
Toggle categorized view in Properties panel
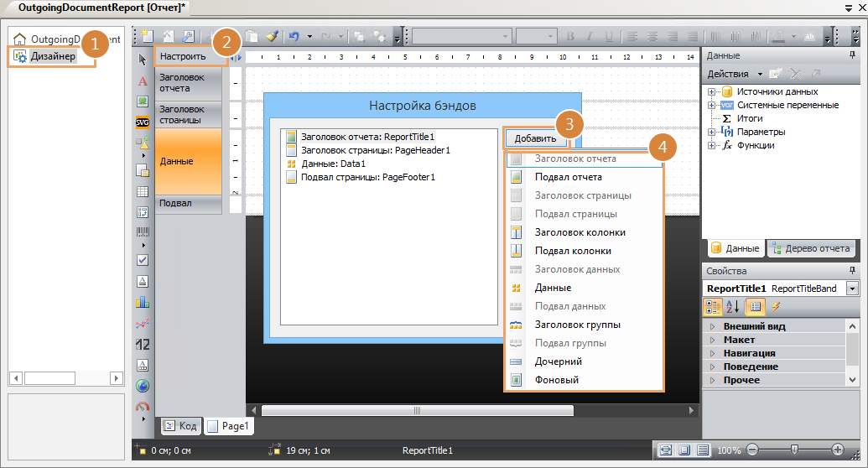(713, 307)
